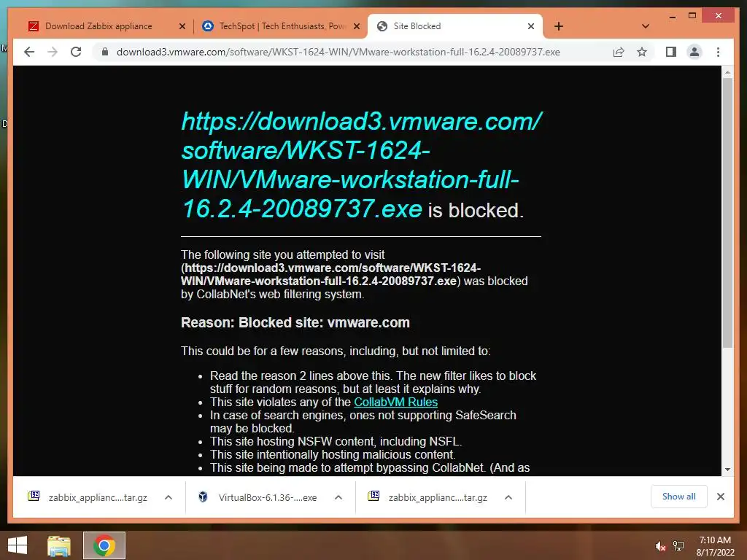Click the large blocked URL heading
Screen dimensions: 747x560
(362, 165)
